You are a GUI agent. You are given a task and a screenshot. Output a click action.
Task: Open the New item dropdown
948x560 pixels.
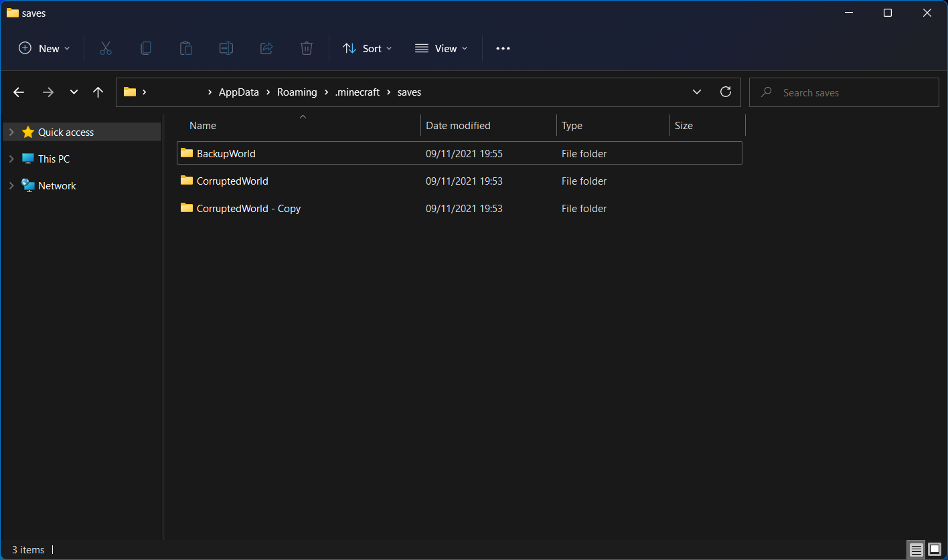[44, 48]
